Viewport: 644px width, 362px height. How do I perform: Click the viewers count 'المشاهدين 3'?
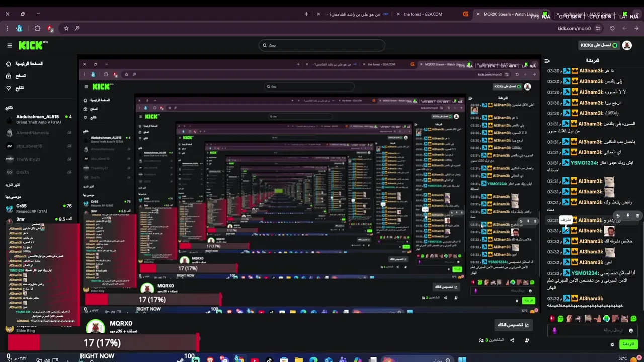click(x=491, y=340)
